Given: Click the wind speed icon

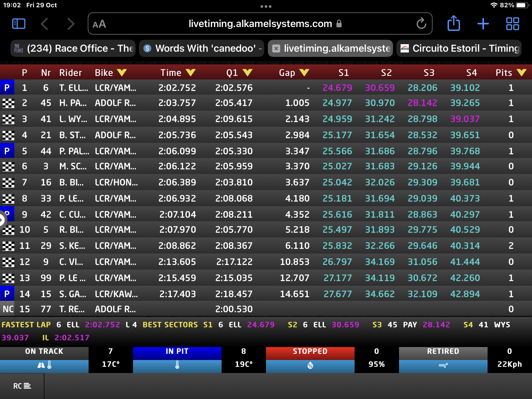Looking at the screenshot, I should click(443, 365).
